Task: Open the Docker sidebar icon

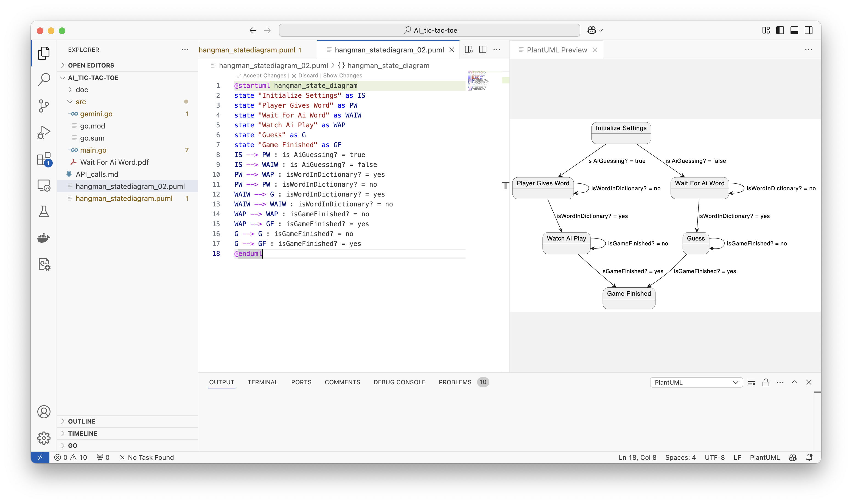Action: pyautogui.click(x=44, y=238)
